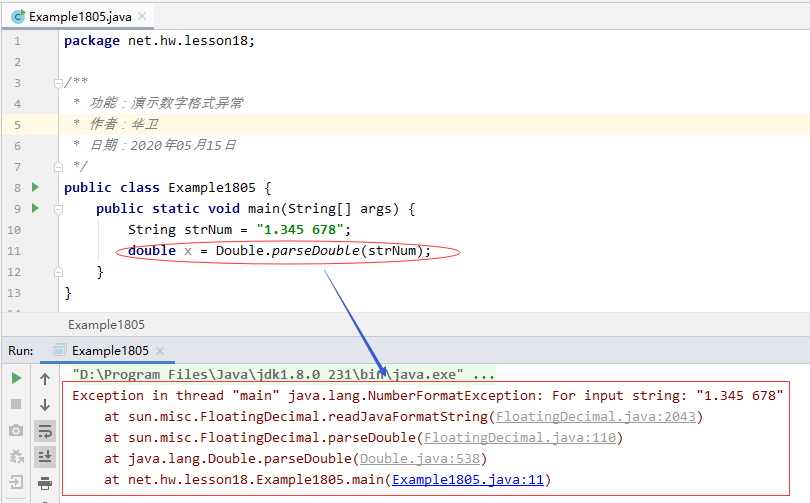Click the author comment on line 5
This screenshot has height=503, width=810.
point(116,124)
